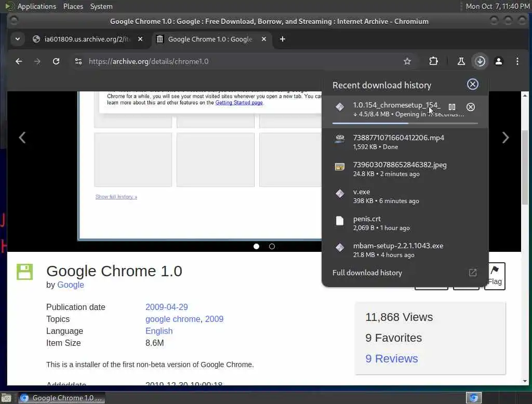
Task: Pause the chromesetup download
Action: pyautogui.click(x=452, y=107)
